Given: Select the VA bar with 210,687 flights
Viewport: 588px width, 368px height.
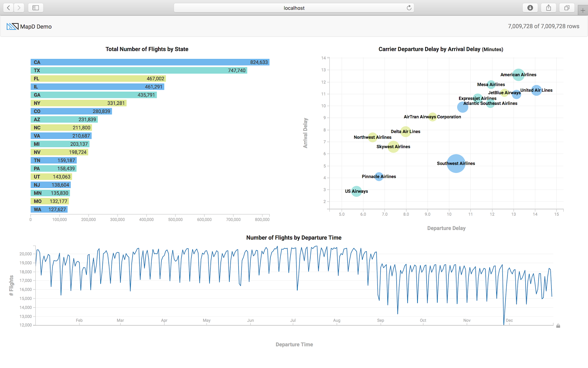Looking at the screenshot, I should [x=61, y=136].
